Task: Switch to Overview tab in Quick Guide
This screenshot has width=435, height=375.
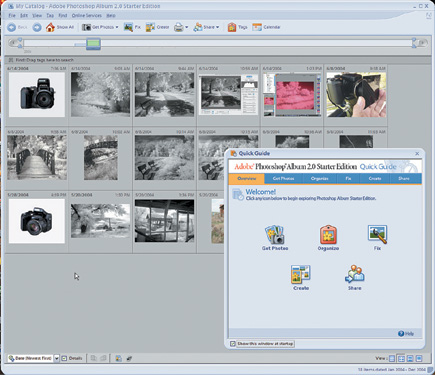Action: pyautogui.click(x=247, y=179)
